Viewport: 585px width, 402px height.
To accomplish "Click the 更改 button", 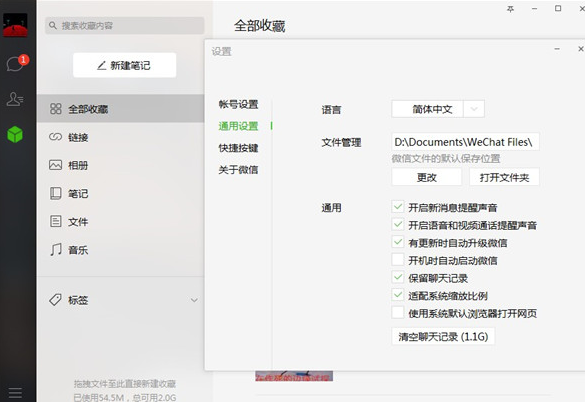I will pyautogui.click(x=426, y=177).
